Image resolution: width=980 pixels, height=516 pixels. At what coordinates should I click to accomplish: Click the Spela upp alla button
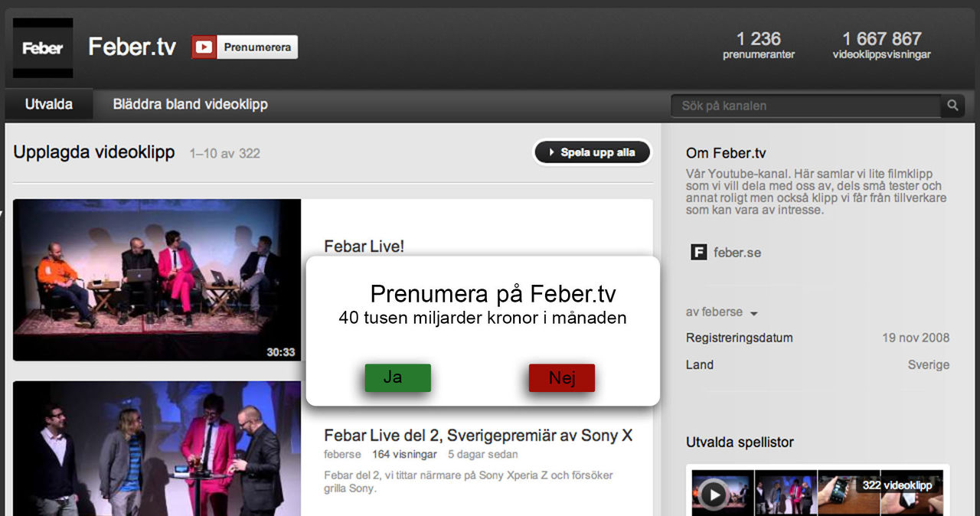tap(591, 152)
